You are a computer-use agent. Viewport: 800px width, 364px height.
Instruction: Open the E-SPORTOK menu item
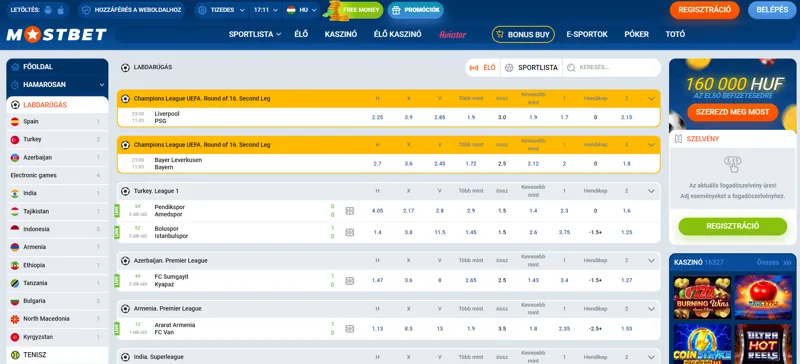click(x=587, y=35)
